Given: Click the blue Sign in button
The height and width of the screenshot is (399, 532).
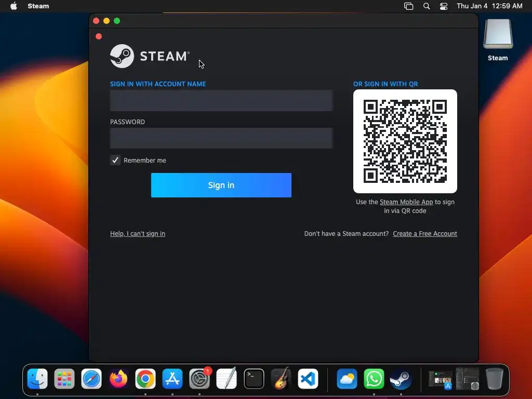Looking at the screenshot, I should coord(221,185).
